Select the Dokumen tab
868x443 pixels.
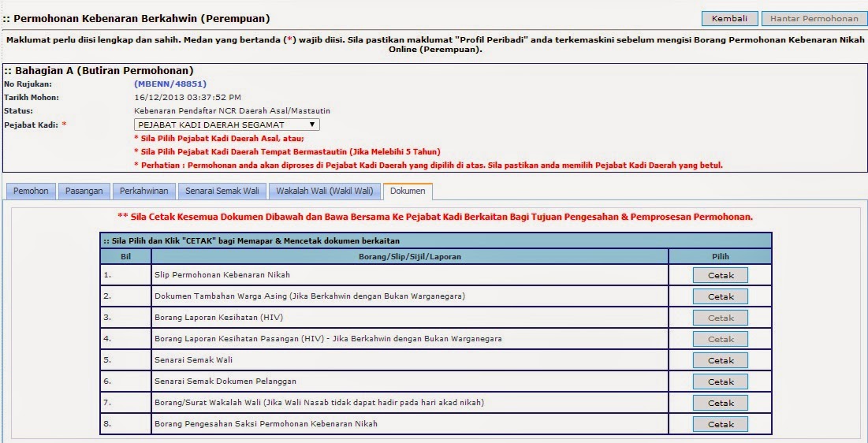click(408, 191)
